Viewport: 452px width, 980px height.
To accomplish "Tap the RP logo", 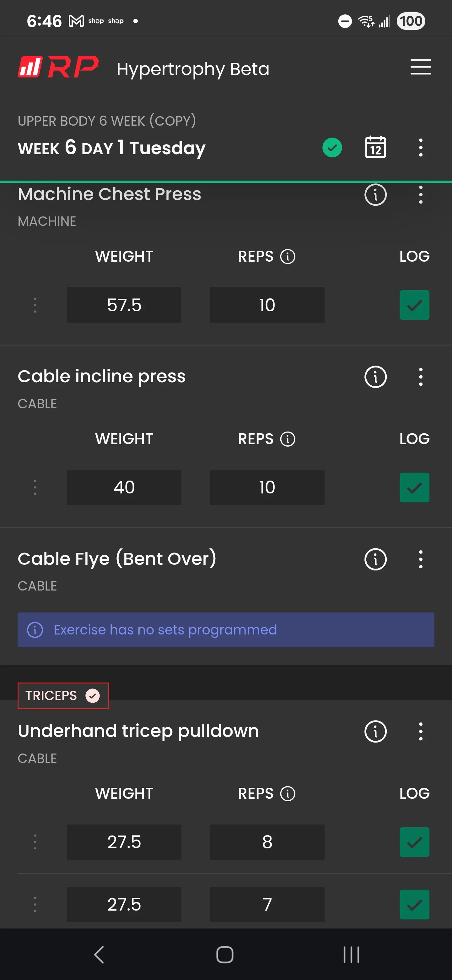I will click(58, 67).
